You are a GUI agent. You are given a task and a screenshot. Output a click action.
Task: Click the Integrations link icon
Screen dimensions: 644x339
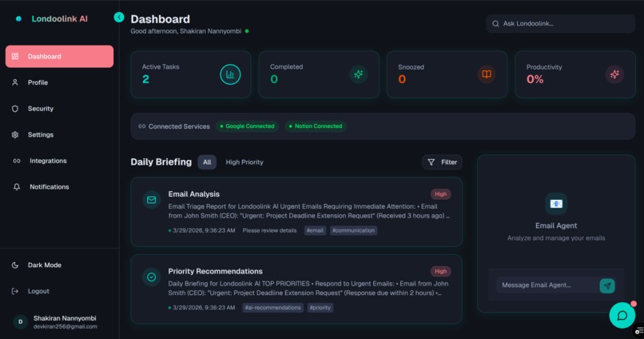point(17,161)
